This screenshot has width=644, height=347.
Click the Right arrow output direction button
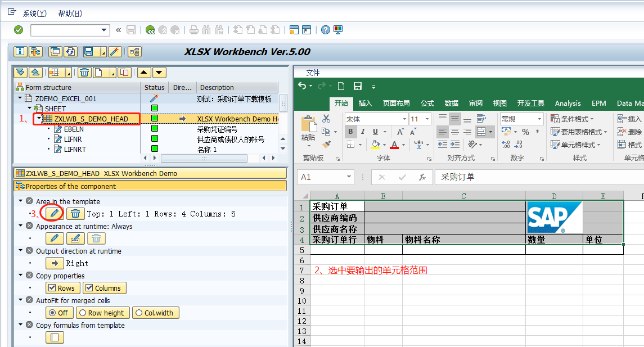click(x=55, y=263)
